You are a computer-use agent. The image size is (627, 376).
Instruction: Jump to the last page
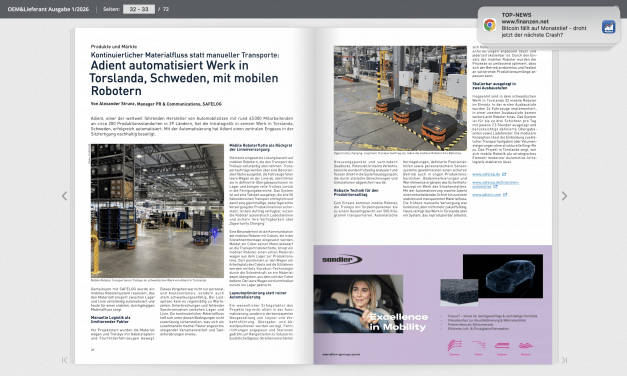click(x=564, y=360)
